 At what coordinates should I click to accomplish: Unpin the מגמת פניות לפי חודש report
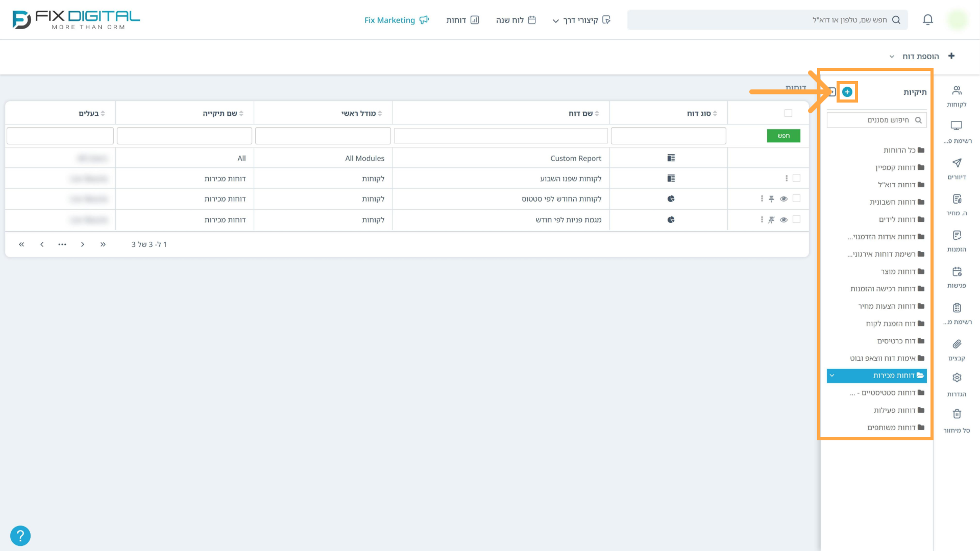[771, 220]
